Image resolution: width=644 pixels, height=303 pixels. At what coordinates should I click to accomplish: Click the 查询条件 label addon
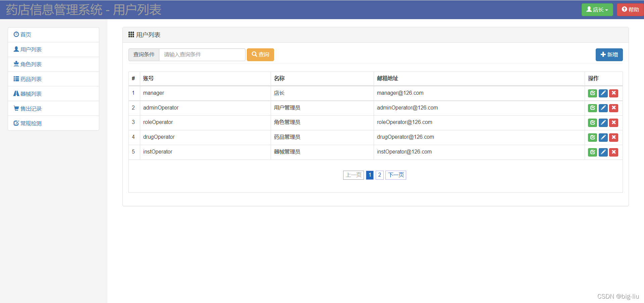click(144, 55)
